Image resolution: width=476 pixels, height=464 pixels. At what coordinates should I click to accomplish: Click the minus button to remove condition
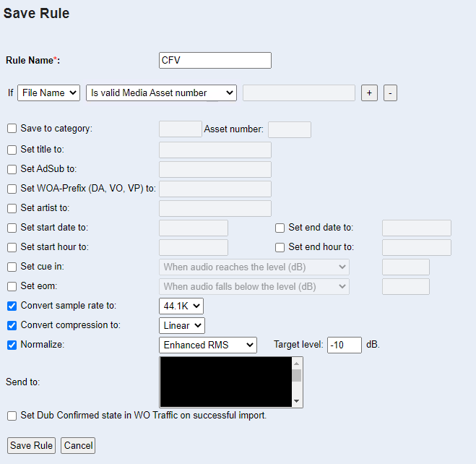[x=390, y=93]
